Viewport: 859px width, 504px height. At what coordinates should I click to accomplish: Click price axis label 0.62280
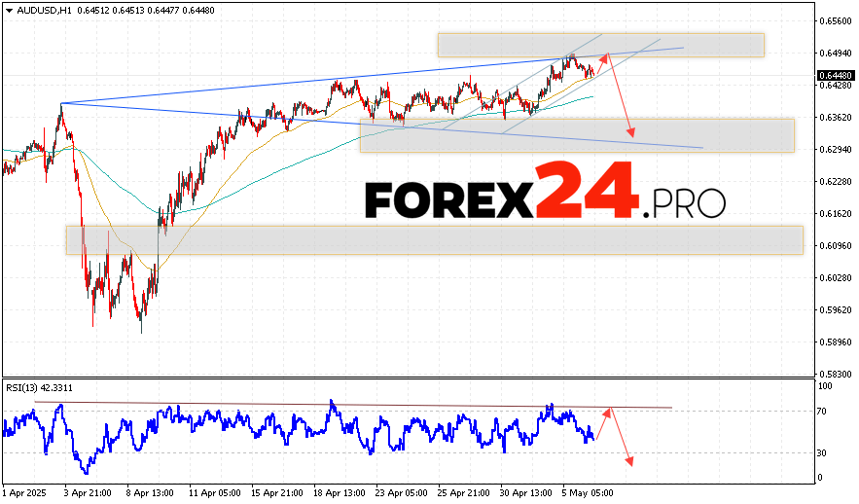coord(836,181)
